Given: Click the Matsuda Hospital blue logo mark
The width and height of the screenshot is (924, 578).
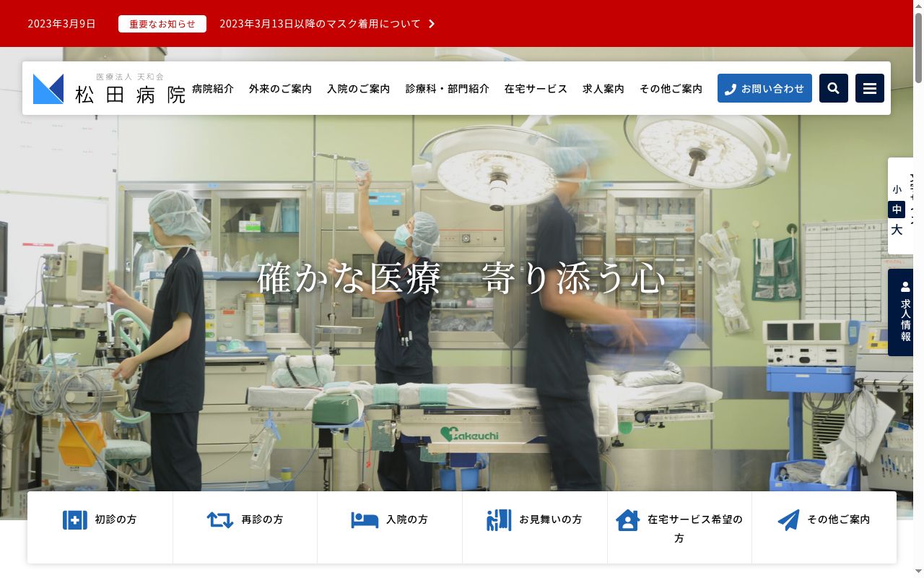Looking at the screenshot, I should coord(48,89).
